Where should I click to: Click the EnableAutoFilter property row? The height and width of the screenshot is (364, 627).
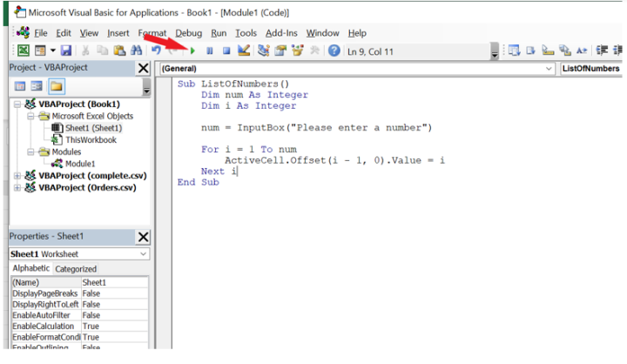80,315
